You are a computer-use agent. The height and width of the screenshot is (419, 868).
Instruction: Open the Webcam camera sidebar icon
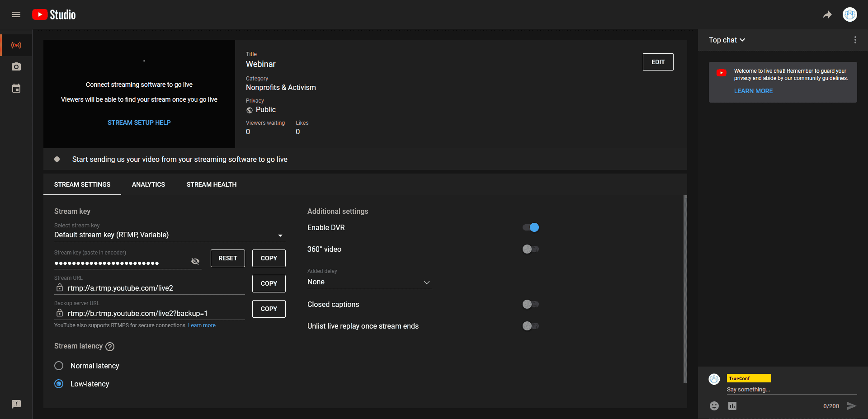click(16, 67)
